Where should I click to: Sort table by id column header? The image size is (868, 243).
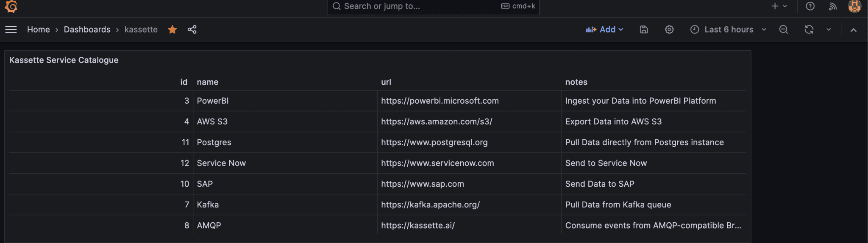[184, 82]
